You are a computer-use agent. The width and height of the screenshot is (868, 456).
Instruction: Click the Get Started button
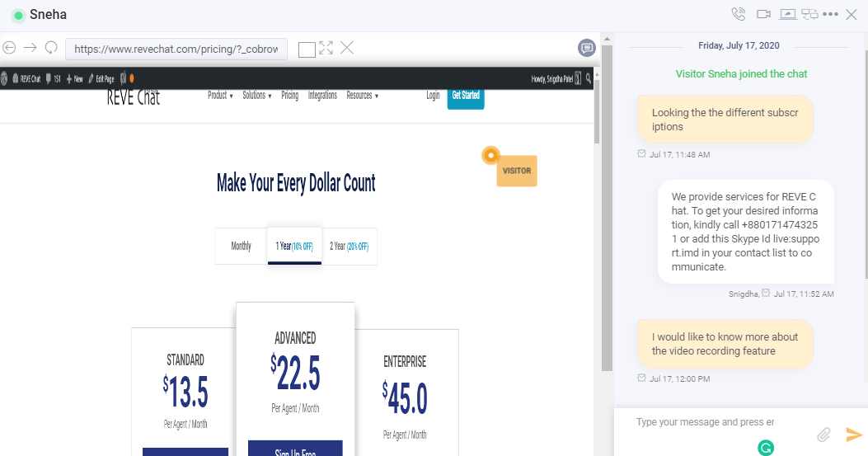tap(466, 98)
